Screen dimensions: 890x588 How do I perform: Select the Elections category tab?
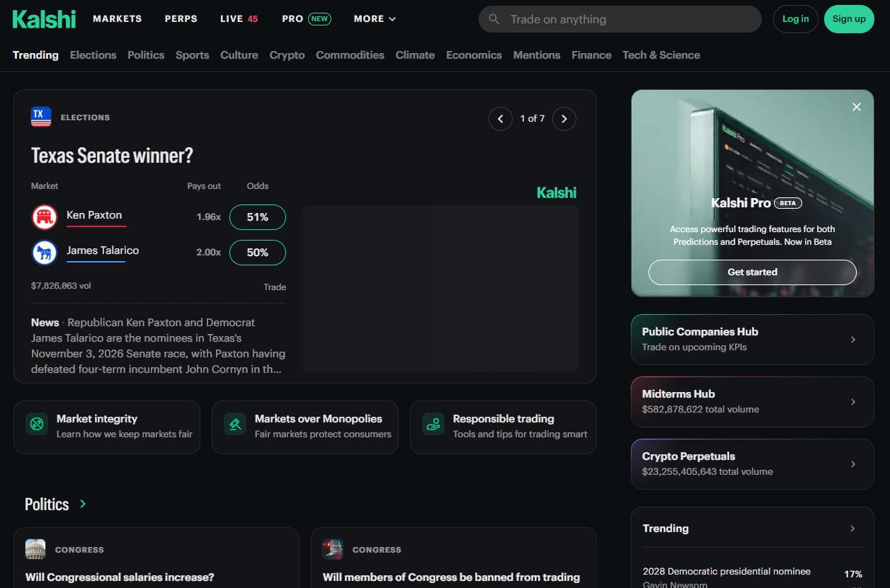(93, 55)
